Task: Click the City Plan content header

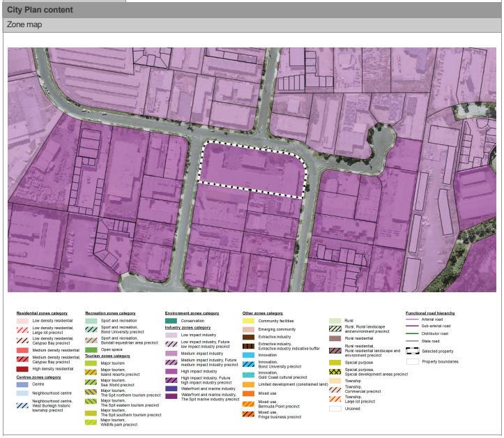Action: tap(252, 10)
